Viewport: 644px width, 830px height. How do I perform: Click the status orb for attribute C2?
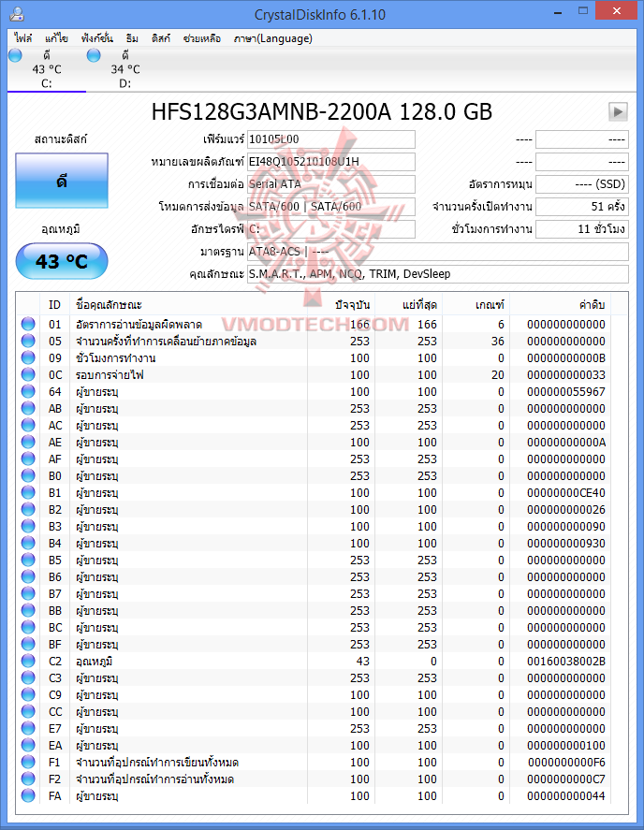[x=28, y=662]
